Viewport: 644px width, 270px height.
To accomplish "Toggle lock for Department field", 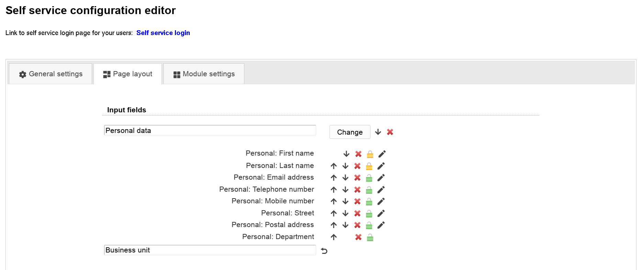I will coord(370,237).
